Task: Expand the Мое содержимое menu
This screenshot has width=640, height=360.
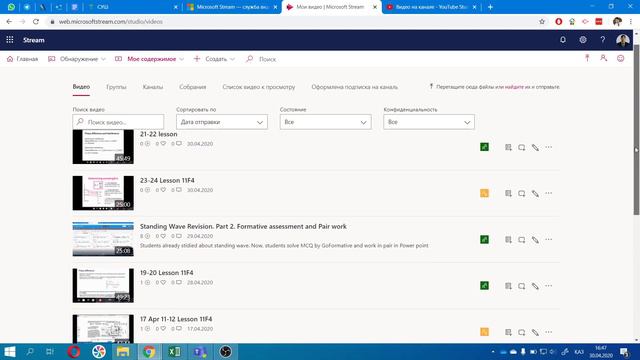Action: 149,59
